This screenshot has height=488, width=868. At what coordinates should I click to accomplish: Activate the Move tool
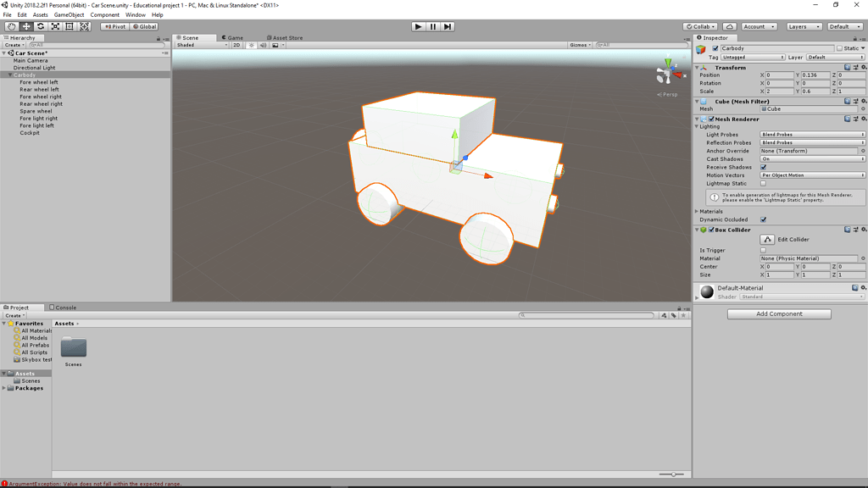click(x=26, y=26)
